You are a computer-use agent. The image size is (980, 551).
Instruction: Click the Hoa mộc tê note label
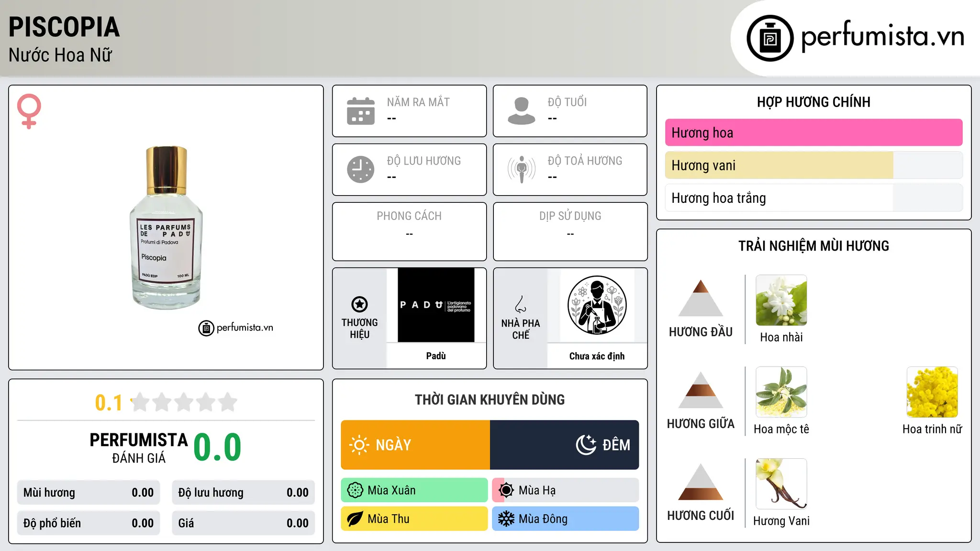pos(781,429)
